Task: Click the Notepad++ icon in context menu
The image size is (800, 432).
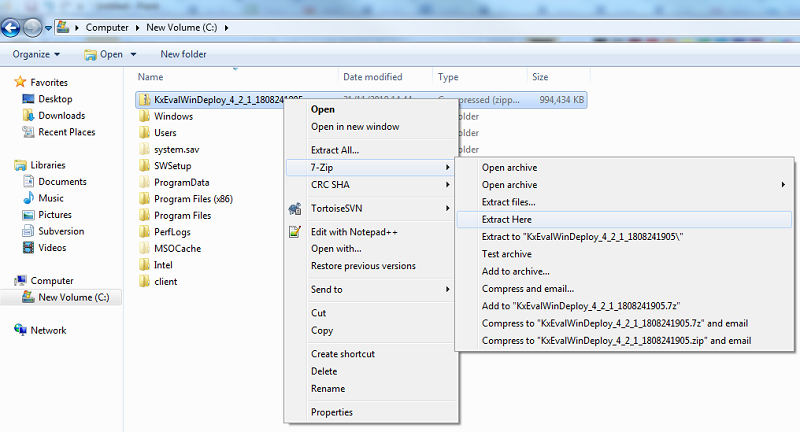Action: click(295, 232)
